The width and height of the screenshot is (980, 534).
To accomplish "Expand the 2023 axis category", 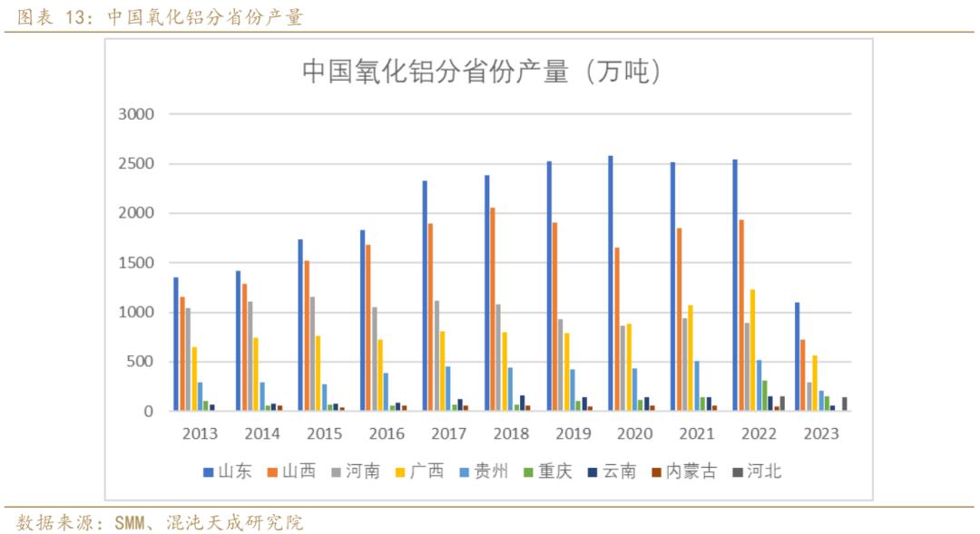I will pyautogui.click(x=821, y=433).
